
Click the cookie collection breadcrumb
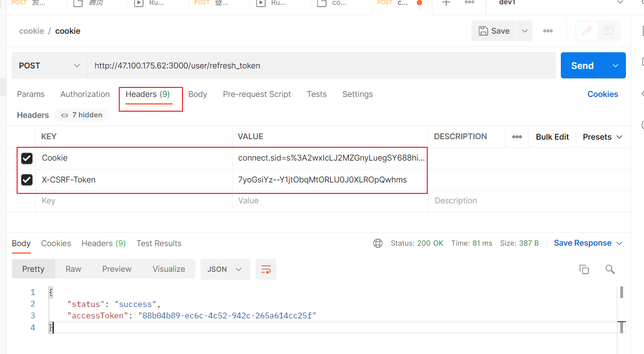coord(31,31)
